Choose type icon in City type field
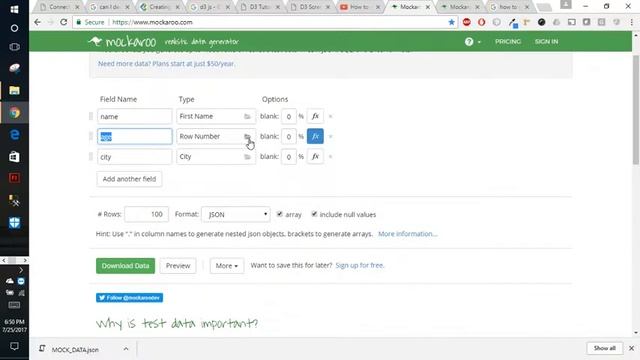640x360 pixels. 247,157
